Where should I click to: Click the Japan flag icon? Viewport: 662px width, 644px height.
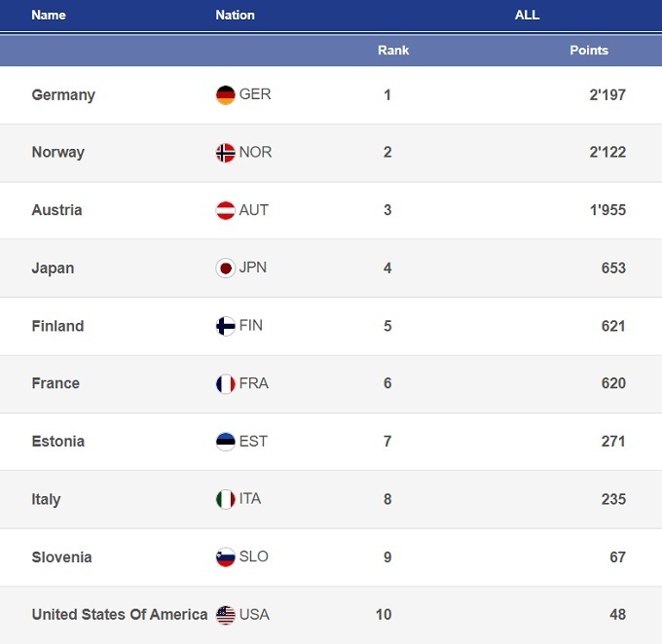(226, 268)
